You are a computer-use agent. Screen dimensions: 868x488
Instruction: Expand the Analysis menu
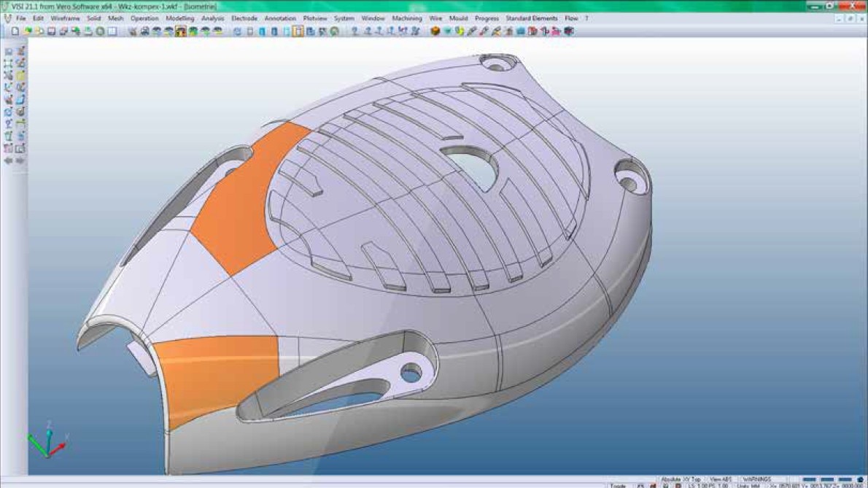tap(213, 18)
